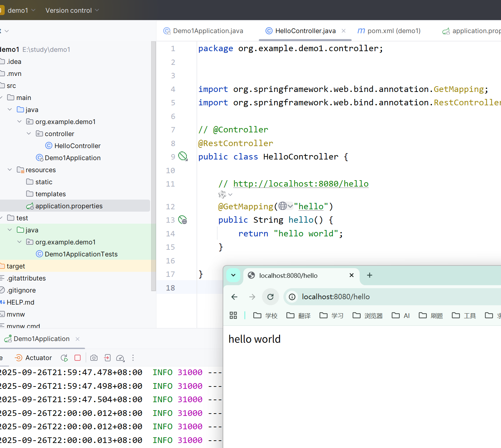Click the gutter icon next to HelloController class
Screen dimensions: 501x448
(182, 156)
